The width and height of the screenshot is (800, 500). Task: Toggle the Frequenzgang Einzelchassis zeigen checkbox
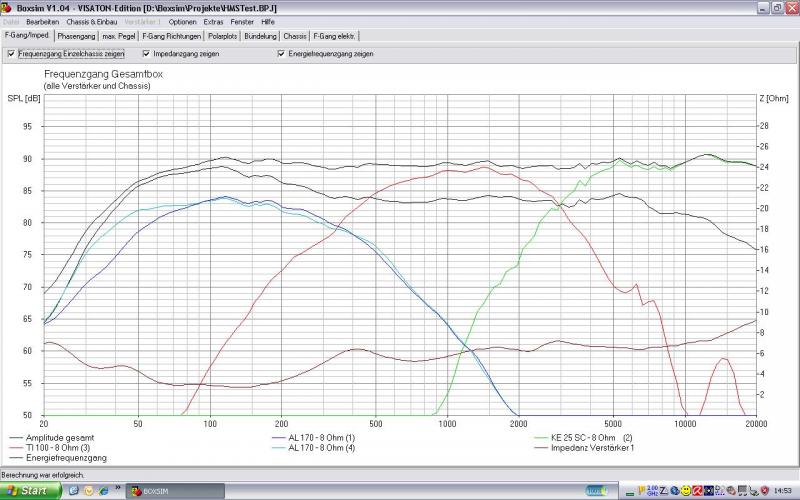[10, 54]
